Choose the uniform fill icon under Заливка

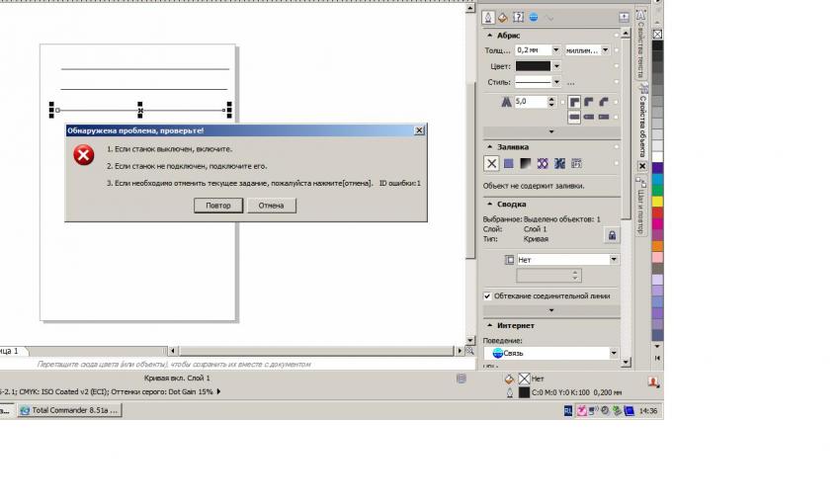pos(508,163)
